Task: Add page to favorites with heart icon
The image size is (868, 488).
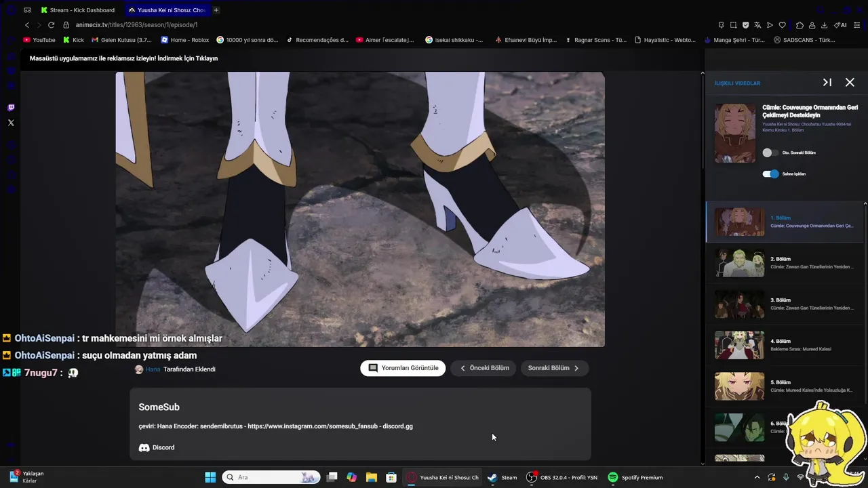Action: tap(782, 25)
